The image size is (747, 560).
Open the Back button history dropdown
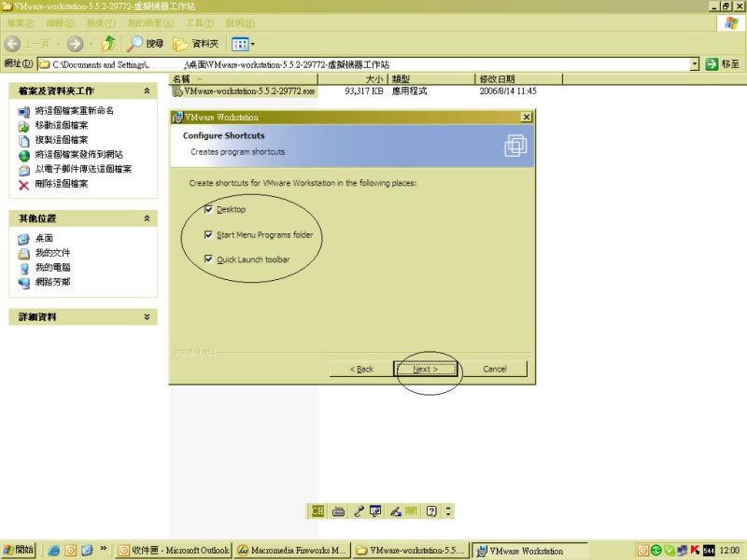[58, 44]
